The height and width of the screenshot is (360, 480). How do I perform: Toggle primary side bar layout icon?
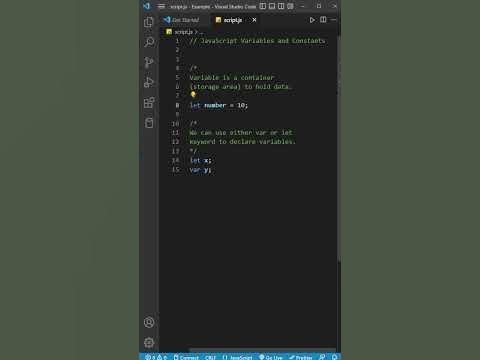pyautogui.click(x=263, y=6)
